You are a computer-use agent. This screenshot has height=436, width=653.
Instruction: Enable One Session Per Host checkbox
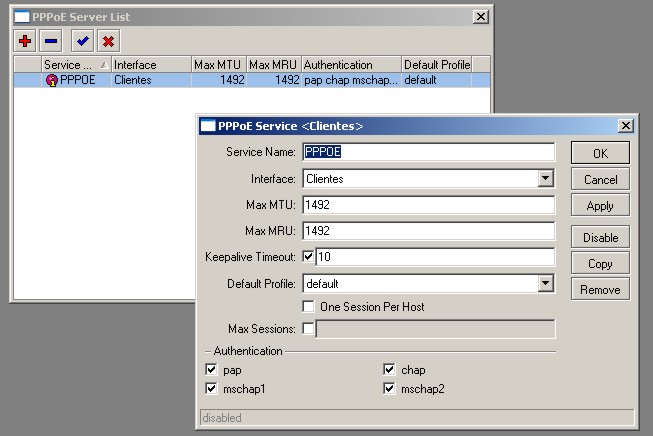pos(308,306)
